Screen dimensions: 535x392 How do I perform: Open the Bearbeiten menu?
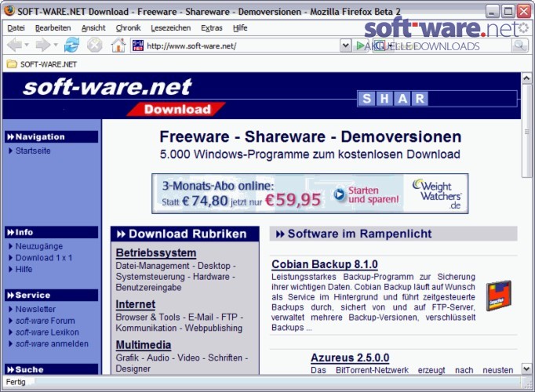pyautogui.click(x=53, y=28)
